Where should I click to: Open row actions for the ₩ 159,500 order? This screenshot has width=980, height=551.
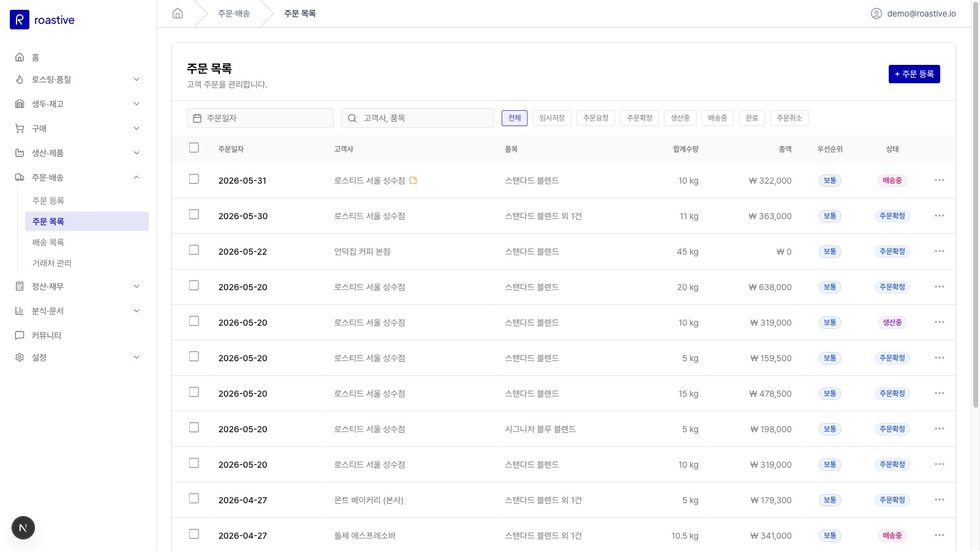[x=940, y=358]
